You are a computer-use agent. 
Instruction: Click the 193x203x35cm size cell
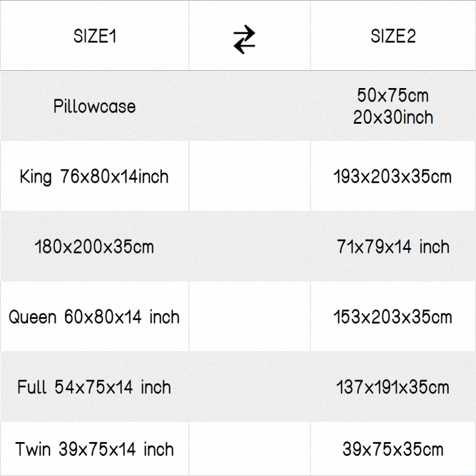393,177
